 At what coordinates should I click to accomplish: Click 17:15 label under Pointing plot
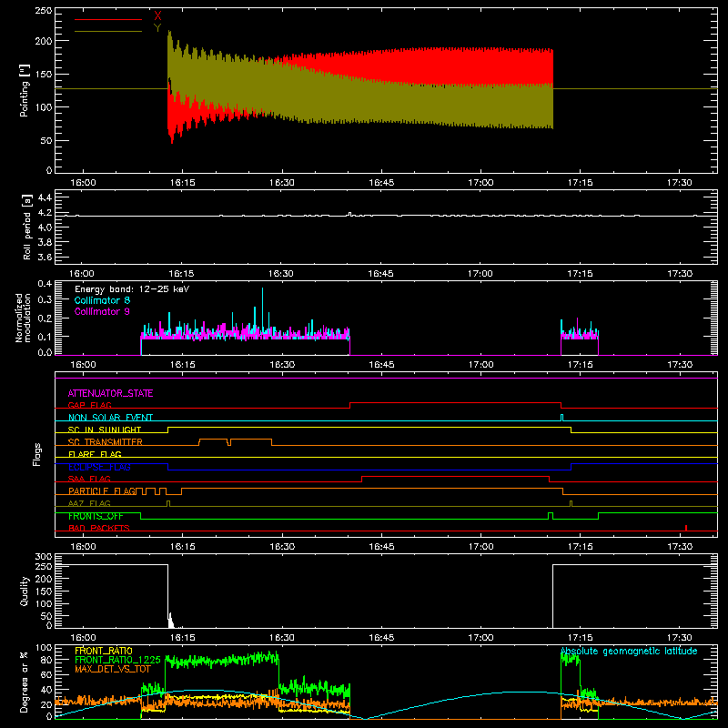(580, 183)
